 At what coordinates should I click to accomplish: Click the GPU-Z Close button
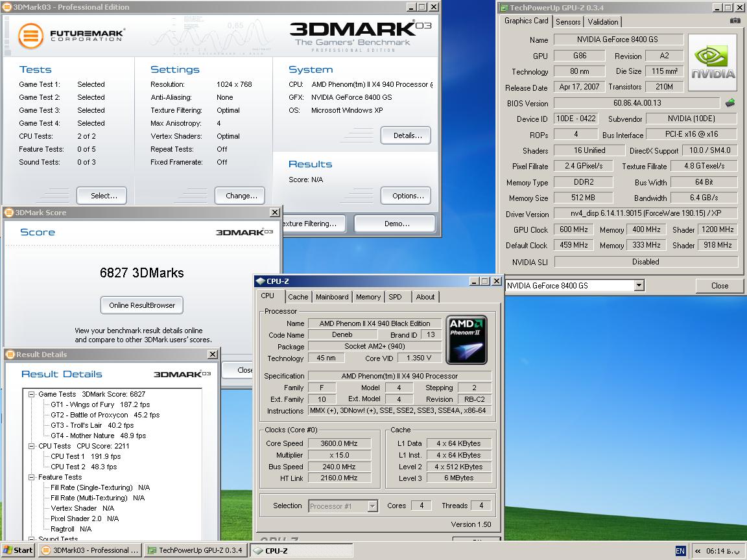pos(719,286)
